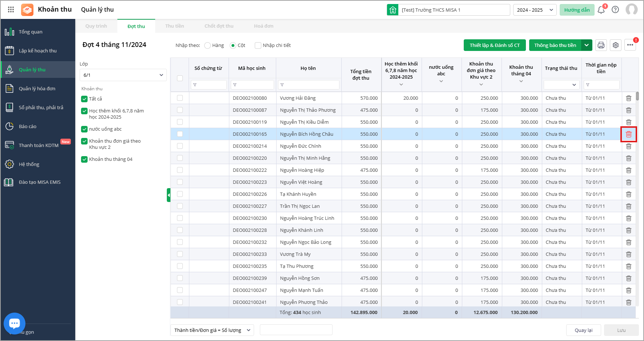Open the three-dot more options menu
The image size is (644, 341).
[630, 45]
